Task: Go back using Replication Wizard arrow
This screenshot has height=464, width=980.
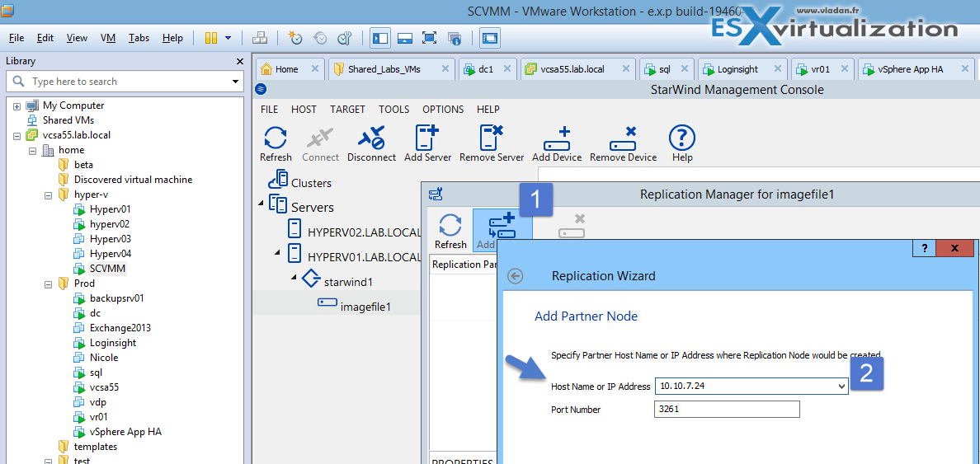Action: [x=516, y=276]
